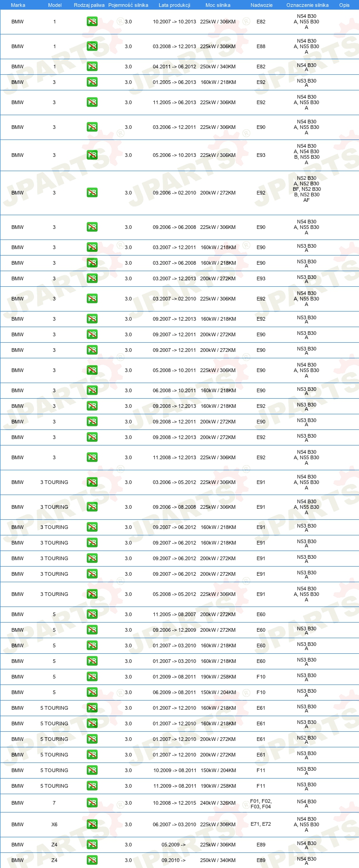Click the 150kW / 204KM cell in F10 row

(x=218, y=692)
